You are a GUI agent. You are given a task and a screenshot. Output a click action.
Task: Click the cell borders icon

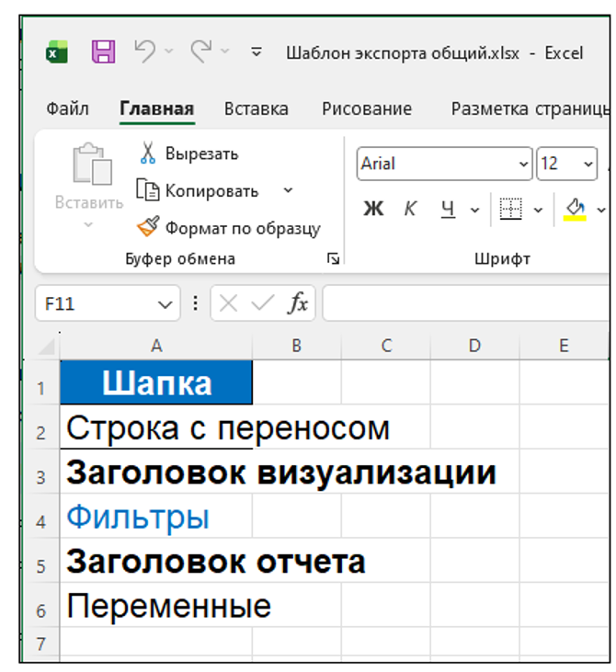pos(510,209)
